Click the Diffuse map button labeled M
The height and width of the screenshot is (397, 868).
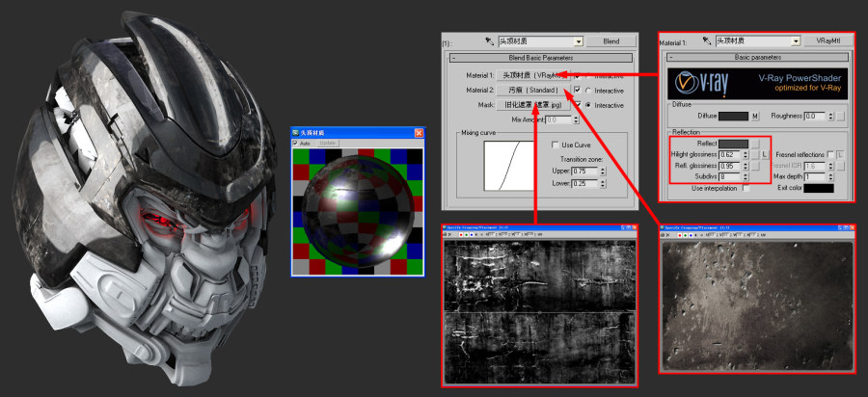tap(755, 116)
